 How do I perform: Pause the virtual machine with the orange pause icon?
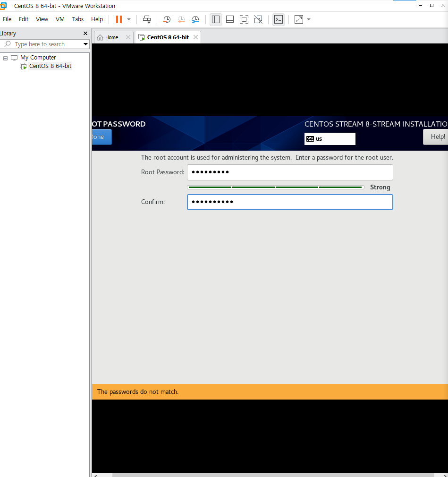pos(119,19)
